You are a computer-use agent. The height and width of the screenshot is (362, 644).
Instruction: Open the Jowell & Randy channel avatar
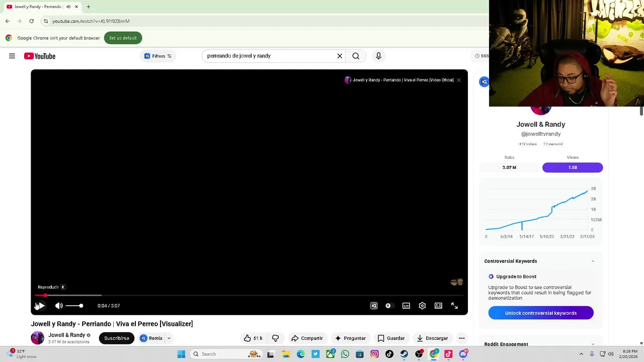click(38, 338)
